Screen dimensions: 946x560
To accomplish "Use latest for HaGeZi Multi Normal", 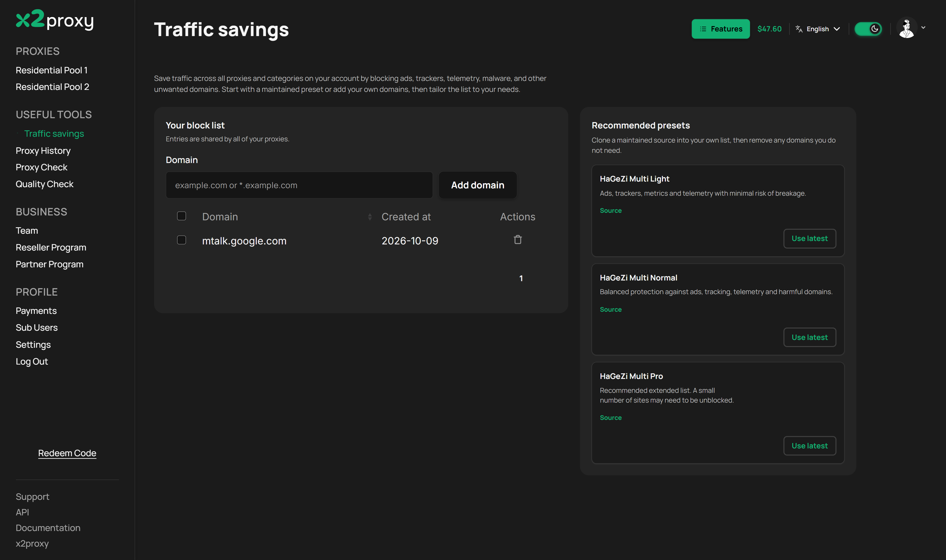I will (809, 337).
